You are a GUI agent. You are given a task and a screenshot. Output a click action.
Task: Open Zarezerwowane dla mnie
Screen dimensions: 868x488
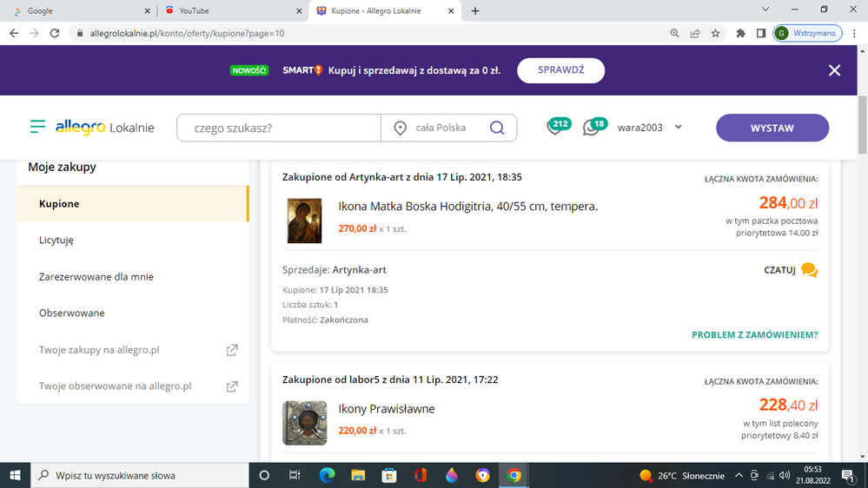(x=96, y=277)
